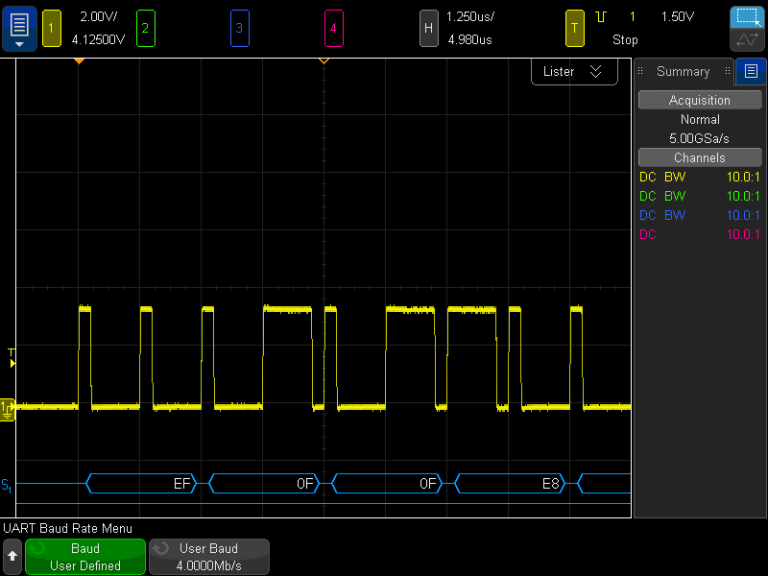768x576 pixels.
Task: Select the channel 1 yellow badge
Action: click(51, 28)
